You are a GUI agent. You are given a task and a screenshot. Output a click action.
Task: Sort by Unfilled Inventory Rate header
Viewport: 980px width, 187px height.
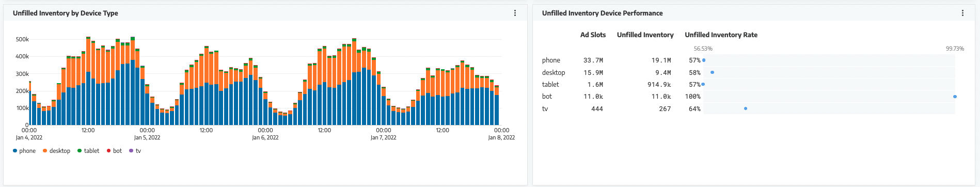click(x=721, y=35)
